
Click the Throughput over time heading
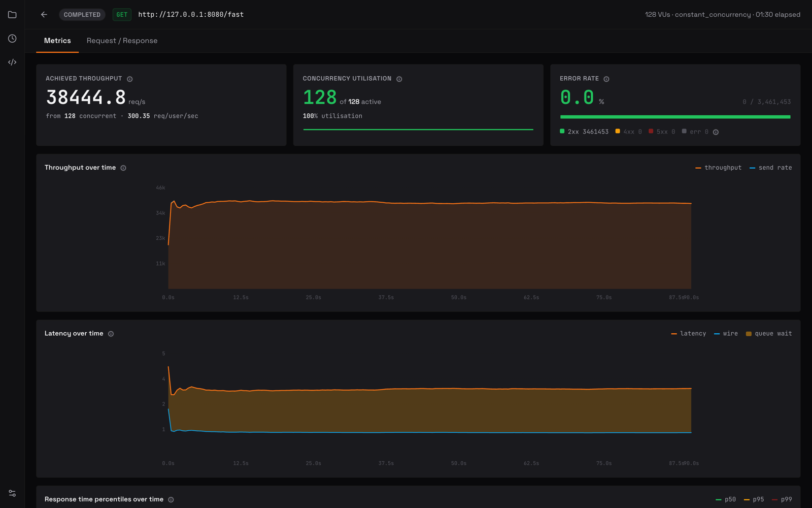80,168
